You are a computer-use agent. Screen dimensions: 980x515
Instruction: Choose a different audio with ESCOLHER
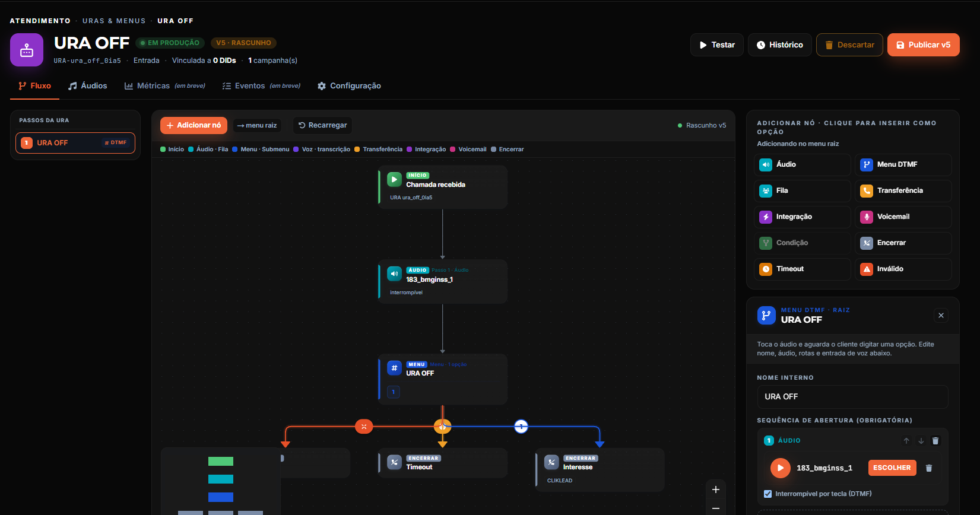tap(892, 468)
